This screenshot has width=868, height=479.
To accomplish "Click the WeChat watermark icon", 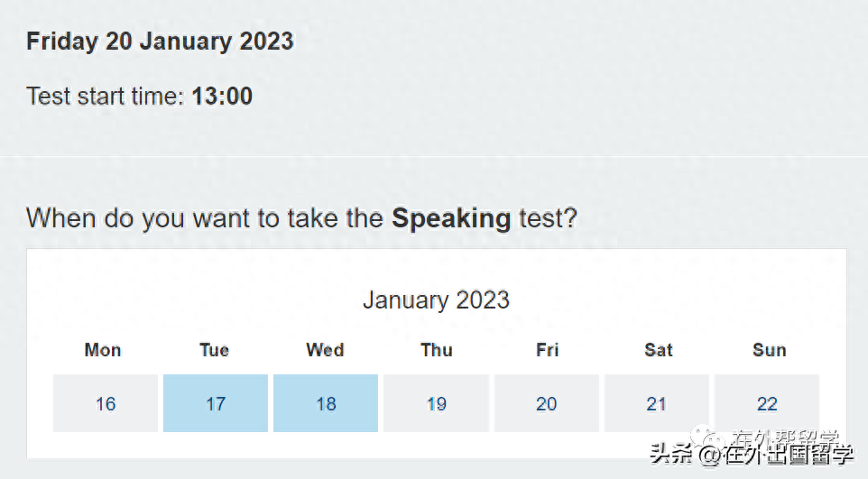I will (708, 437).
